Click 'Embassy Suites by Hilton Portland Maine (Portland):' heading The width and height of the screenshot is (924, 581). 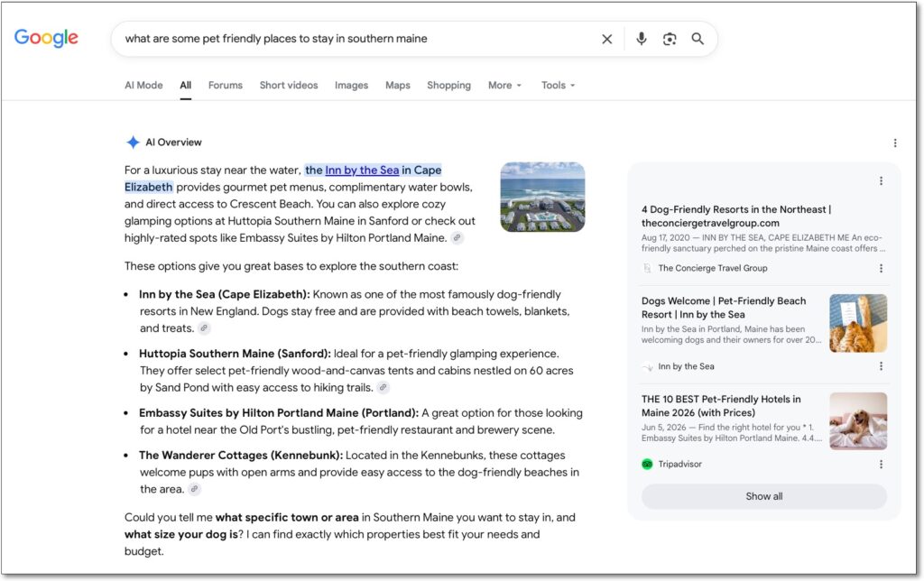[x=279, y=413]
